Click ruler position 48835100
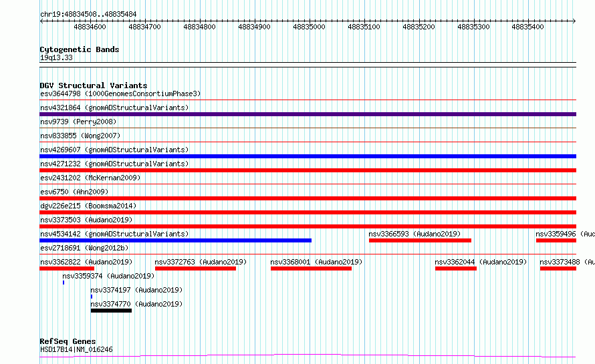The height and width of the screenshot is (364, 595). 364,27
